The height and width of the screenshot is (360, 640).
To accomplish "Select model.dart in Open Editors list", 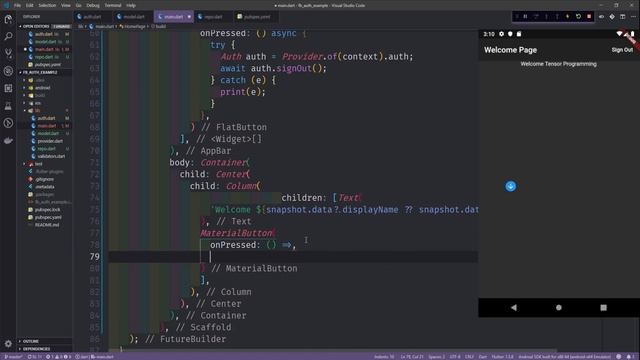I will [45, 42].
